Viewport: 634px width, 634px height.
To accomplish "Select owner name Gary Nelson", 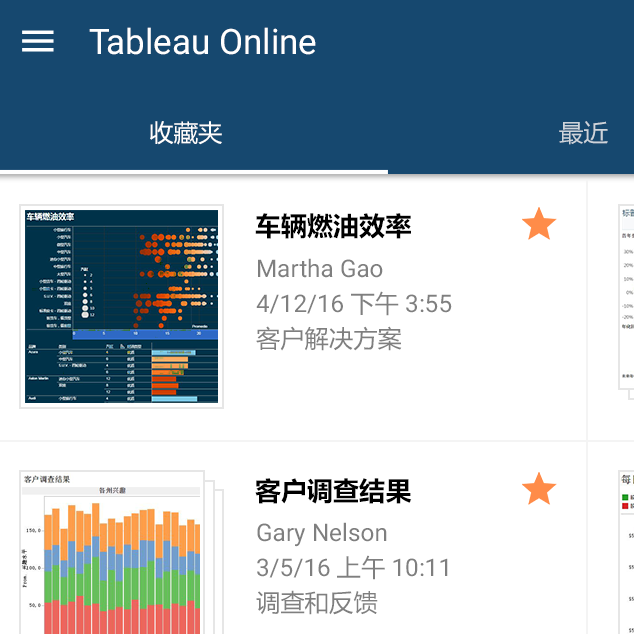I will pos(321,533).
